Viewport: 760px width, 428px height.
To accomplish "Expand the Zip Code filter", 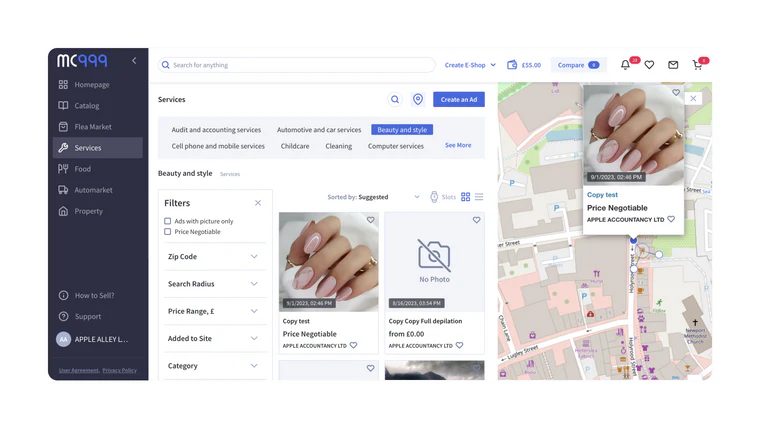I will click(213, 257).
